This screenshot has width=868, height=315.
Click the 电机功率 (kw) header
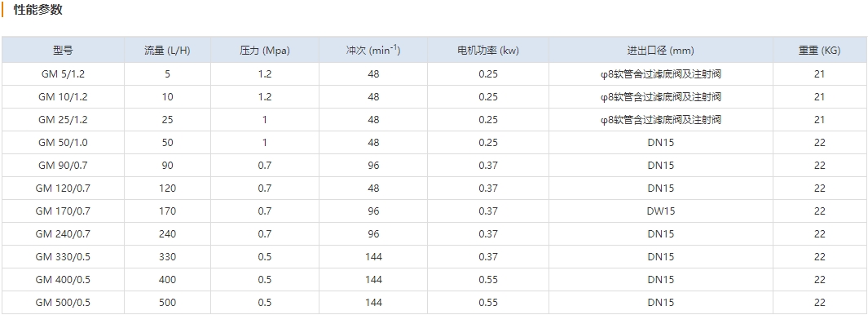pos(488,51)
